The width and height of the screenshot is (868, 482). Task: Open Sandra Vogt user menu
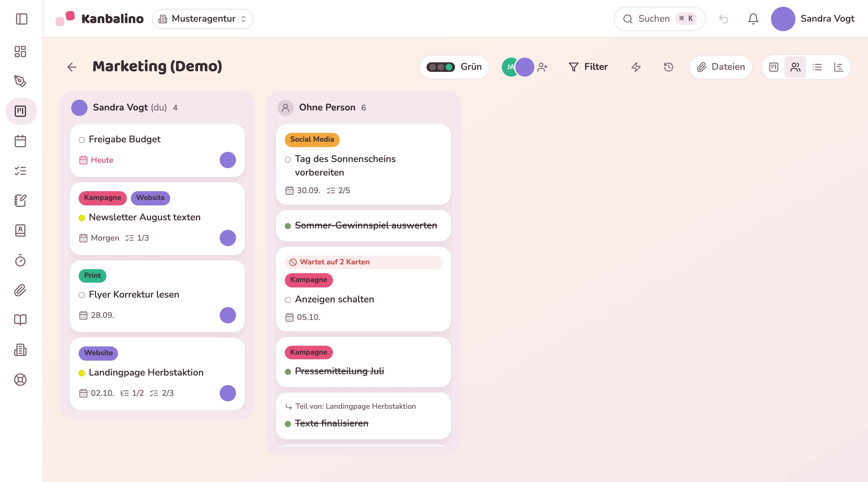(x=813, y=19)
